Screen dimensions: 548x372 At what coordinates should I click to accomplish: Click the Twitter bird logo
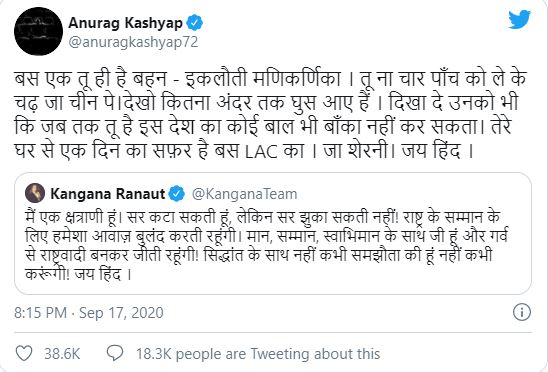coord(519,20)
